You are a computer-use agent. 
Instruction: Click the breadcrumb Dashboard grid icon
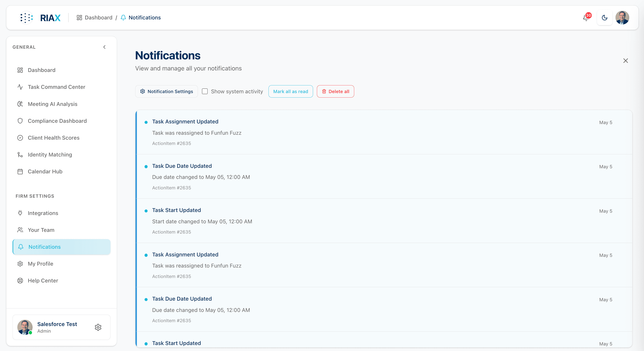tap(79, 18)
